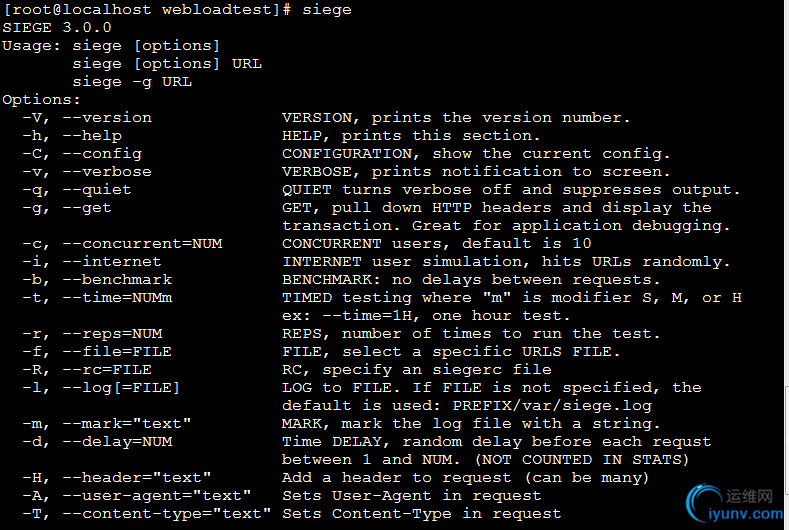Click the --content-type="text" option
Screen dimensions: 789x530
click(167, 514)
